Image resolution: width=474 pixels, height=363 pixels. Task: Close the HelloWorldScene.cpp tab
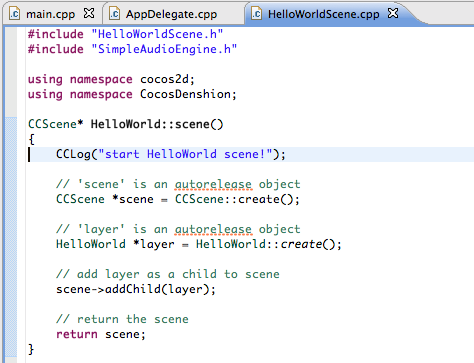(x=393, y=13)
